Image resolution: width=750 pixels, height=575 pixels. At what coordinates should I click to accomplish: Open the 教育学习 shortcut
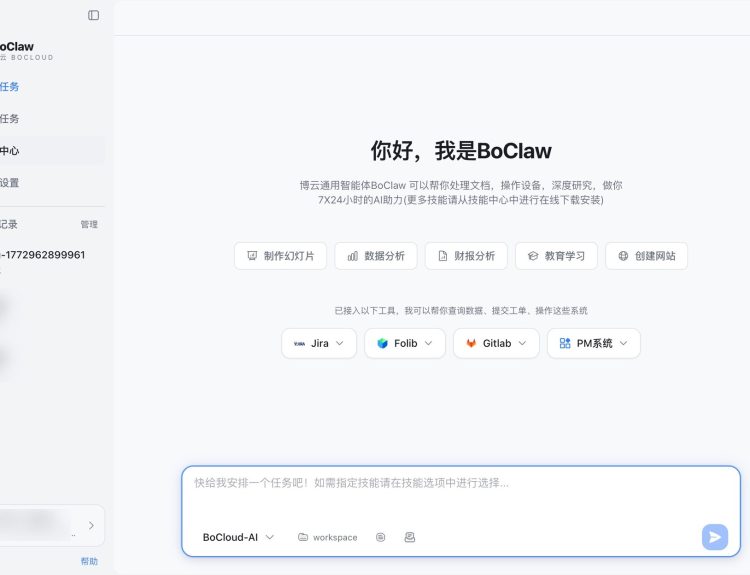(556, 256)
